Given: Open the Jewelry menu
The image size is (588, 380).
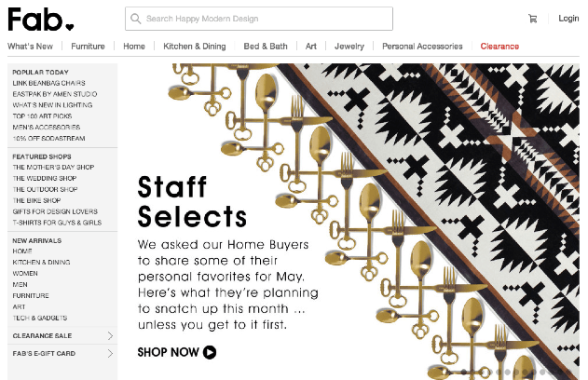Looking at the screenshot, I should [x=349, y=46].
